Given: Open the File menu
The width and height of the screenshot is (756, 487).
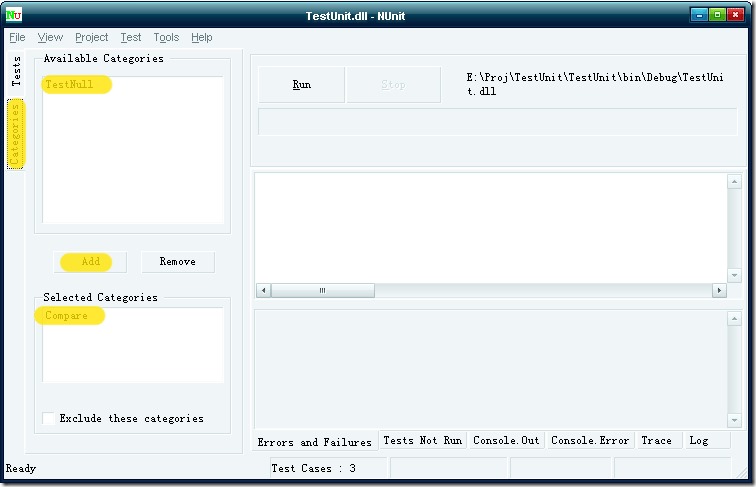Looking at the screenshot, I should pyautogui.click(x=17, y=37).
